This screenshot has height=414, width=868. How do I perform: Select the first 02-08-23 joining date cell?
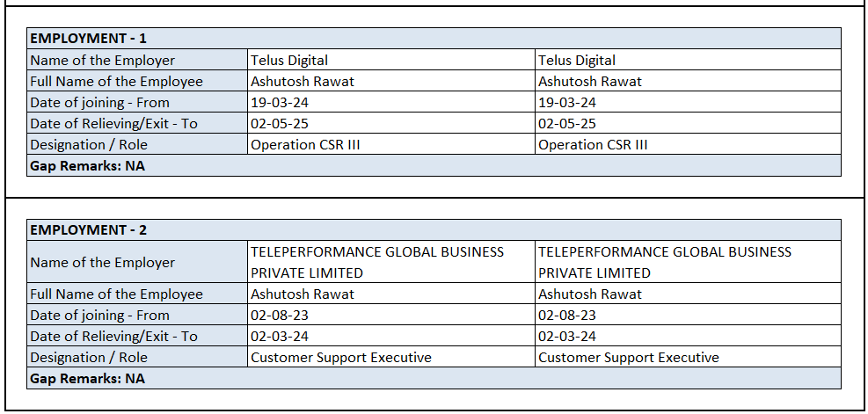280,316
